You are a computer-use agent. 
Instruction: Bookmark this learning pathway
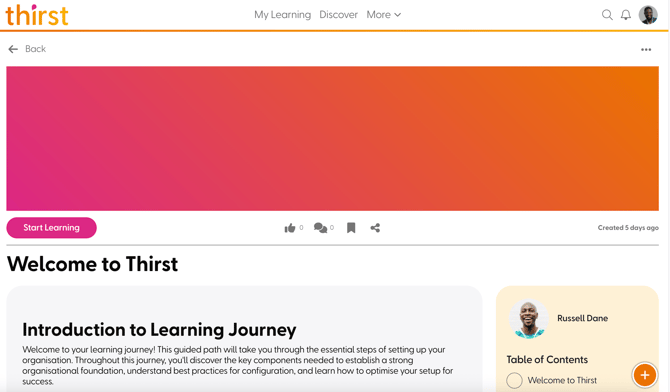click(351, 228)
